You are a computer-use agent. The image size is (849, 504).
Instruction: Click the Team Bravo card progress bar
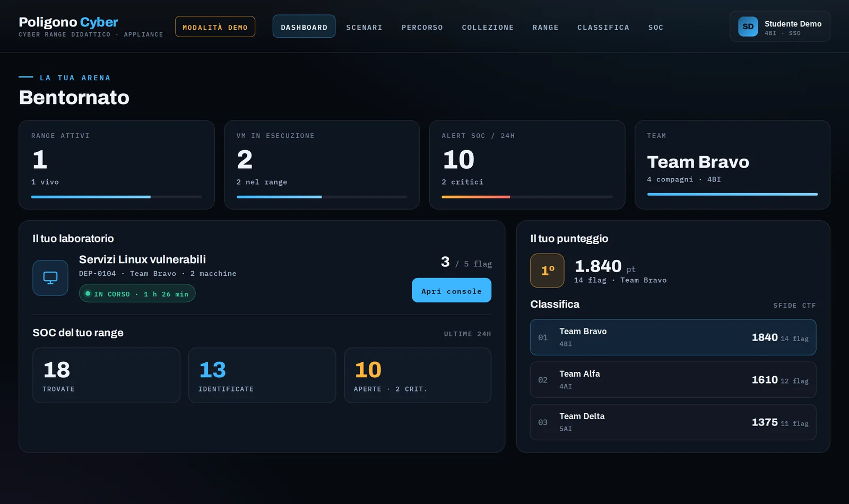tap(732, 194)
